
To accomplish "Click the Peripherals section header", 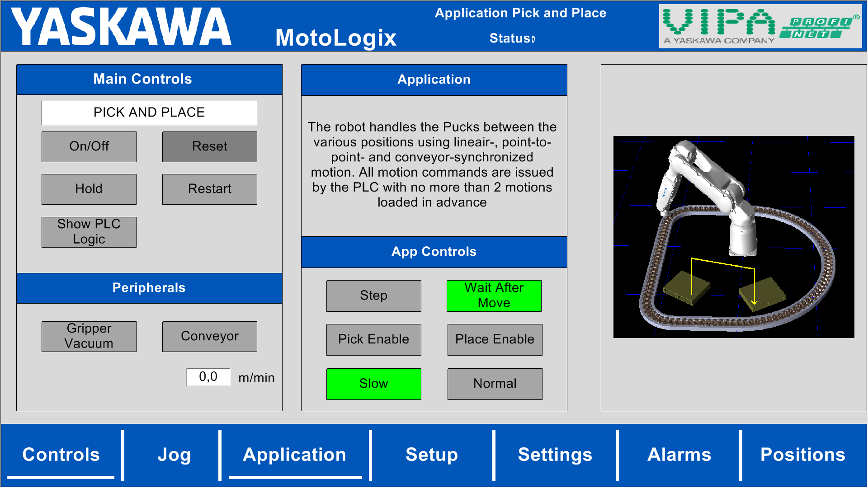I will (149, 288).
